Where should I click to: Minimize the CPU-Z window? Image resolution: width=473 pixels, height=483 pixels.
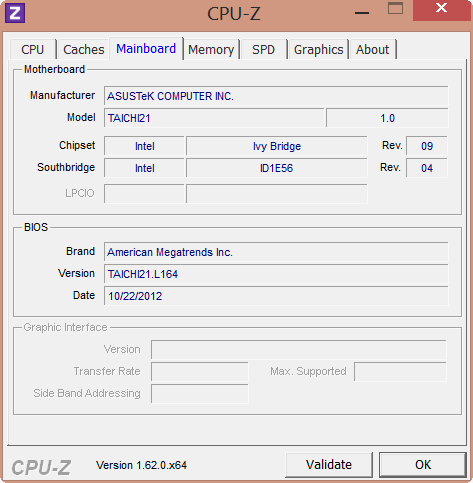[362, 13]
